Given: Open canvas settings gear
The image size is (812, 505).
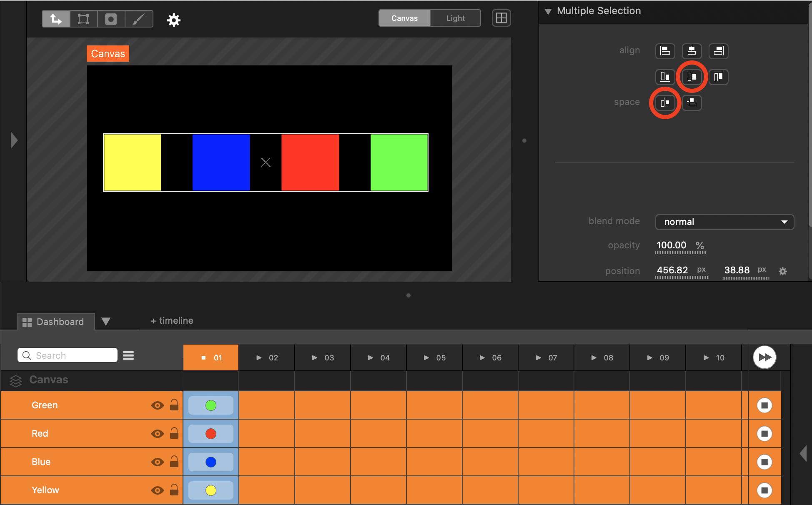Looking at the screenshot, I should (x=173, y=20).
